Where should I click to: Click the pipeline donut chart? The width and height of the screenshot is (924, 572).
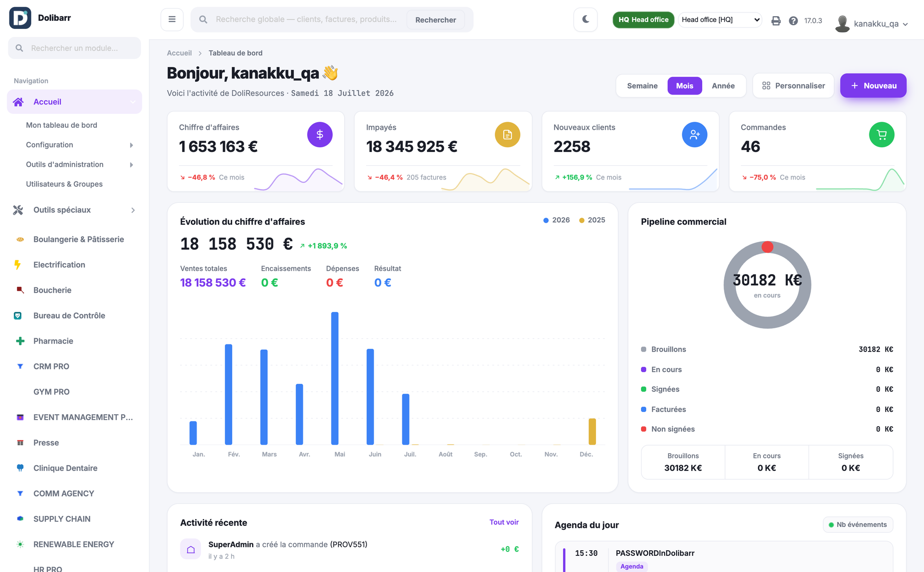pos(767,285)
